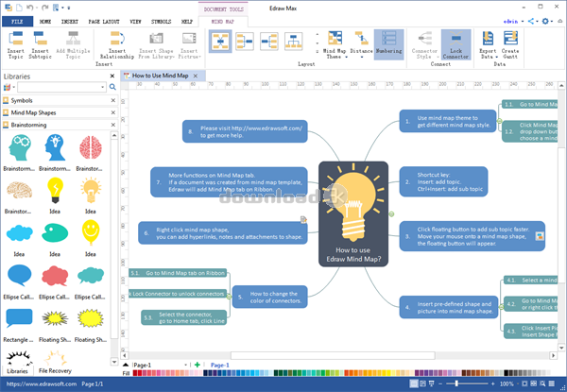Click the Create Gantt icon
This screenshot has width=567, height=392.
[x=510, y=45]
